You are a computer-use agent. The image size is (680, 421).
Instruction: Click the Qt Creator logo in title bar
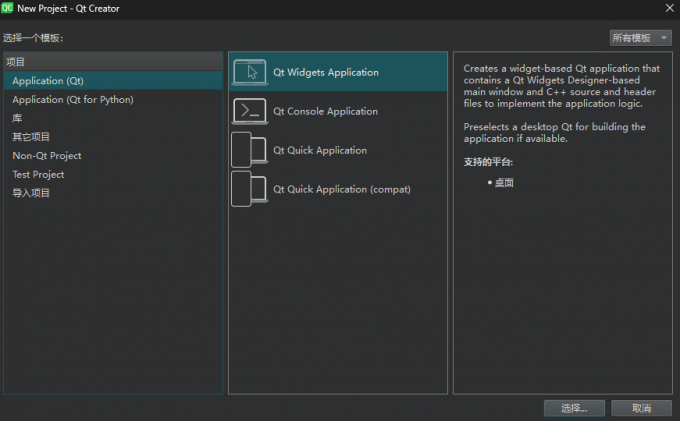tap(8, 8)
